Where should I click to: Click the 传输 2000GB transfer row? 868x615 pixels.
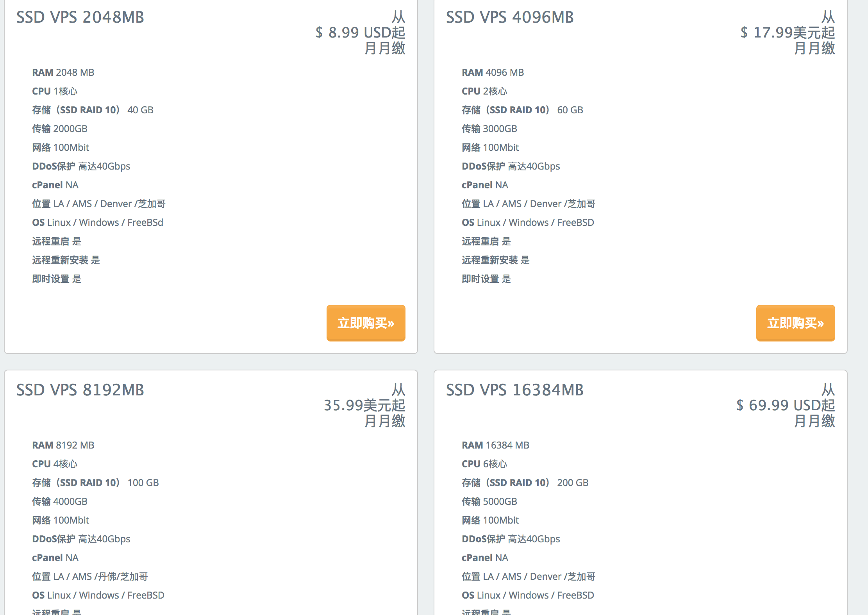tap(60, 129)
